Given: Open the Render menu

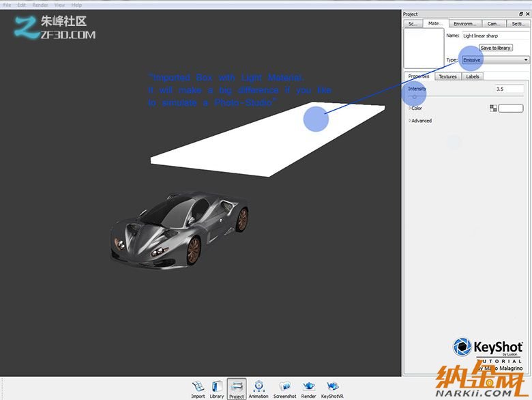Looking at the screenshot, I should (40, 5).
